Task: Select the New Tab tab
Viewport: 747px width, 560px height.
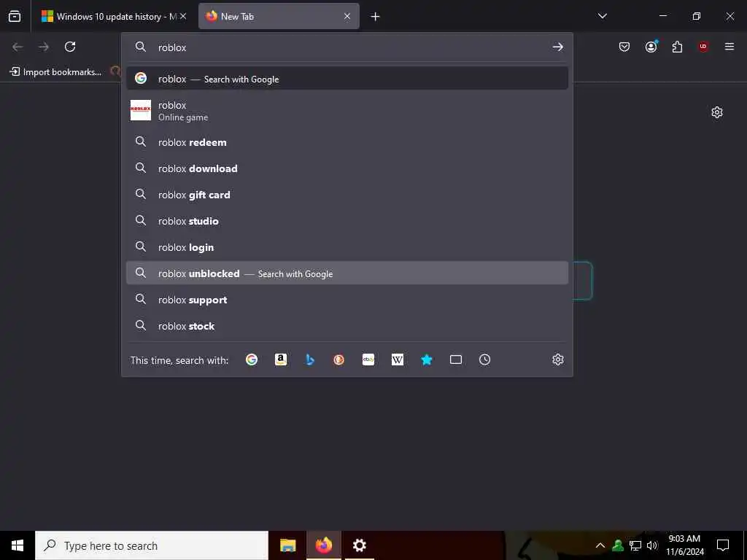Action: tap(279, 16)
